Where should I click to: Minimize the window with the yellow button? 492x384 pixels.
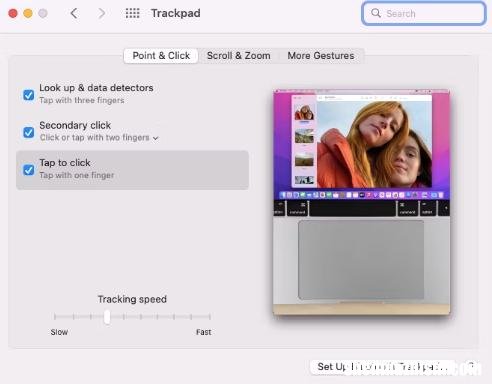(x=28, y=13)
